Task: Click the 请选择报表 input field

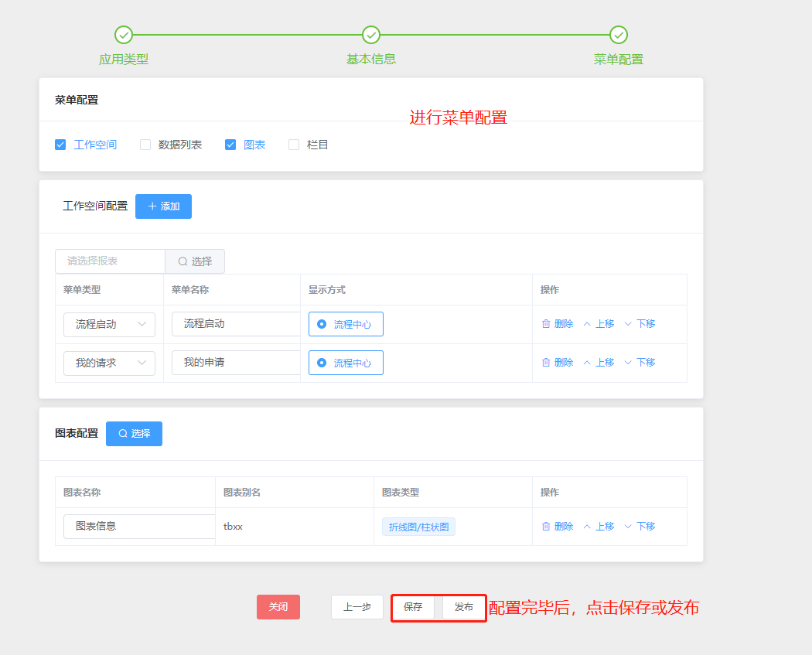Action: [110, 261]
